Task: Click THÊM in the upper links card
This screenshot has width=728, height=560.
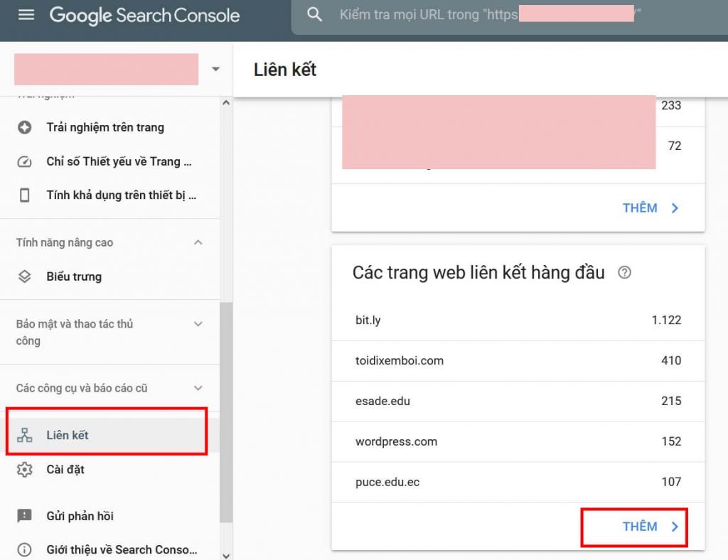Action: (x=640, y=208)
